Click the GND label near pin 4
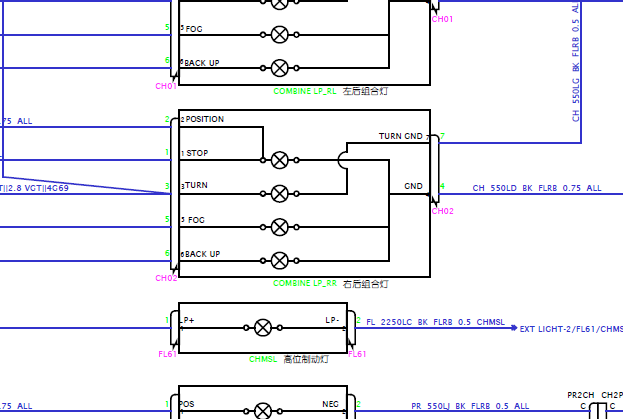623x419 pixels. [413, 186]
